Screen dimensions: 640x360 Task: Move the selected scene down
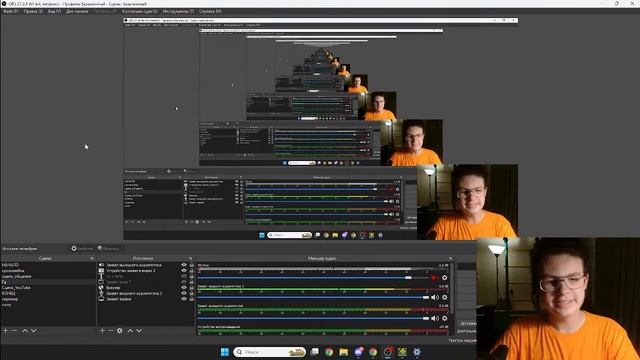(34, 331)
